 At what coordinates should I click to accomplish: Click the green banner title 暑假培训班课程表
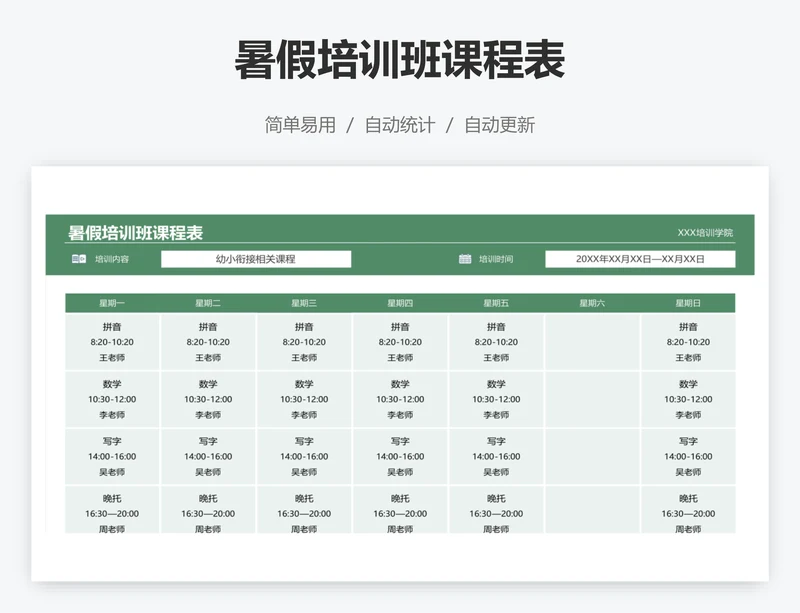coord(136,233)
